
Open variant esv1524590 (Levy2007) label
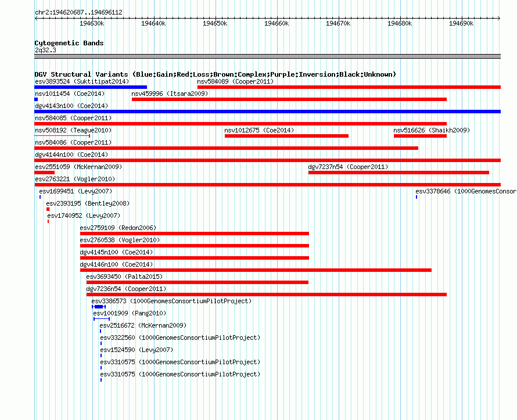tap(137, 350)
